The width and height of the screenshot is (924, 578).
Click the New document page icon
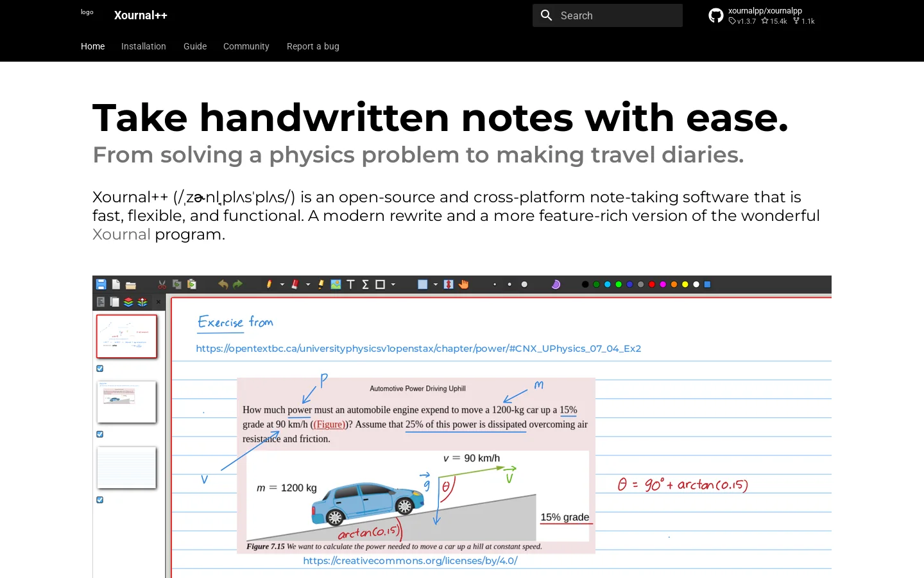pyautogui.click(x=116, y=285)
